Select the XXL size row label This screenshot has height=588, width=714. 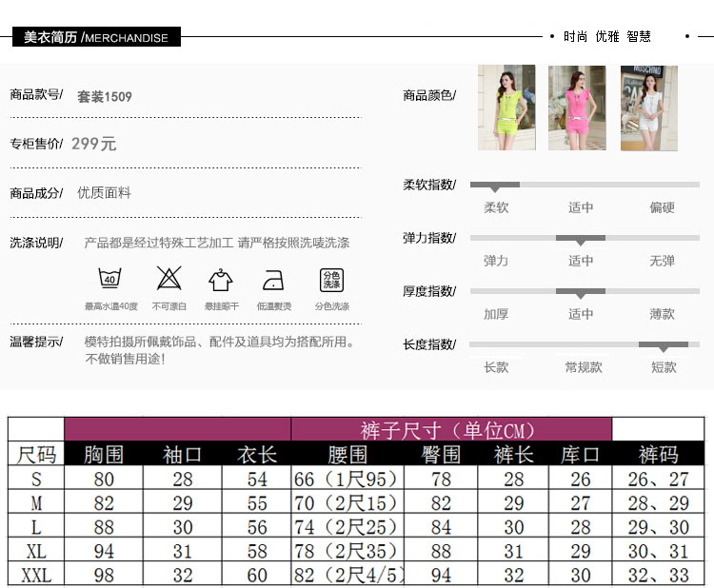(36, 575)
